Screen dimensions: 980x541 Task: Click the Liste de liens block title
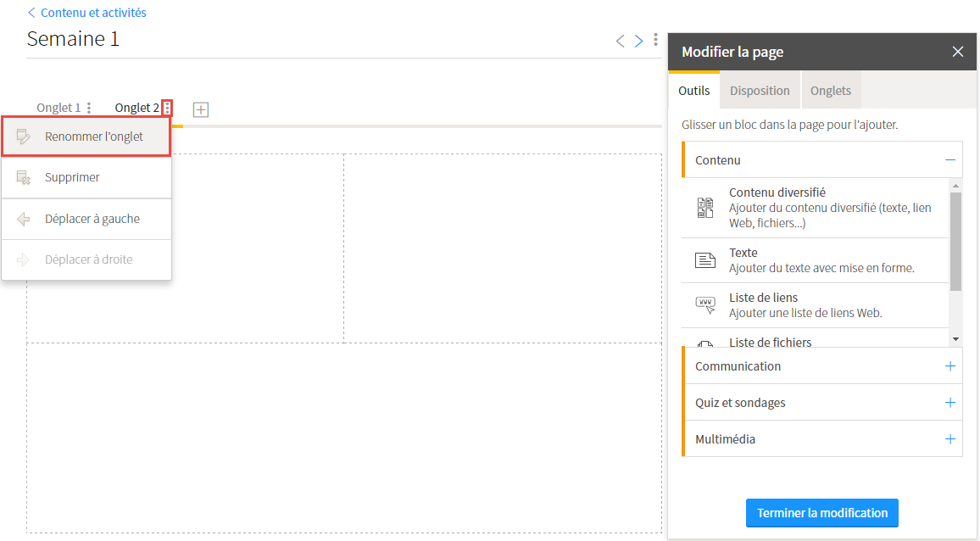point(763,298)
